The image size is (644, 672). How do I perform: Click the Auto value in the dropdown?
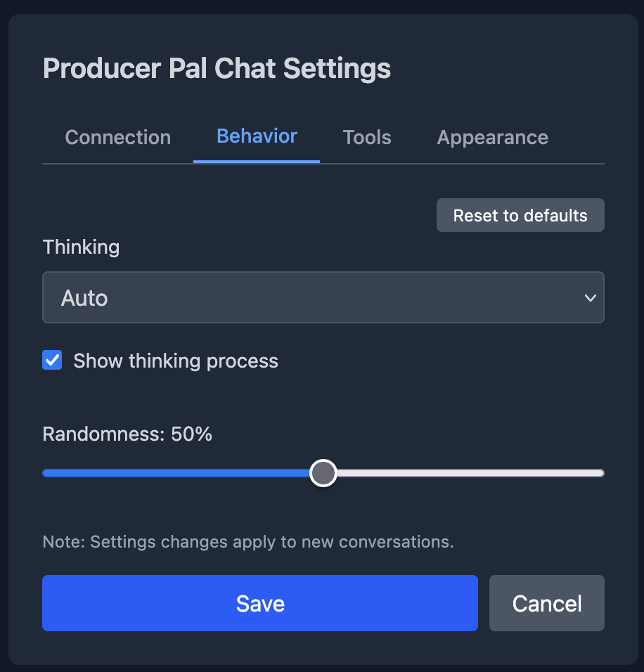point(84,297)
